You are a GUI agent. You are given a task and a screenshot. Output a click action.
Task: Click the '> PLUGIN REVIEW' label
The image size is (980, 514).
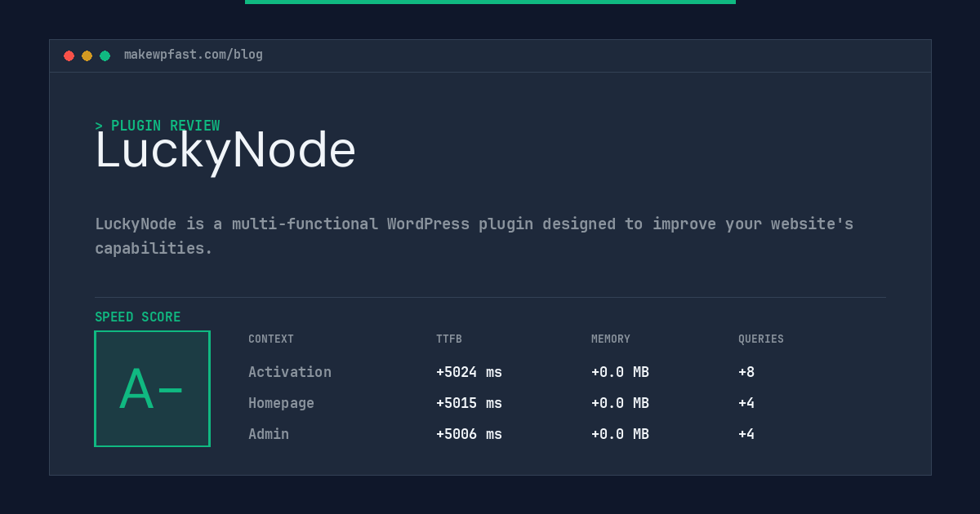click(157, 126)
